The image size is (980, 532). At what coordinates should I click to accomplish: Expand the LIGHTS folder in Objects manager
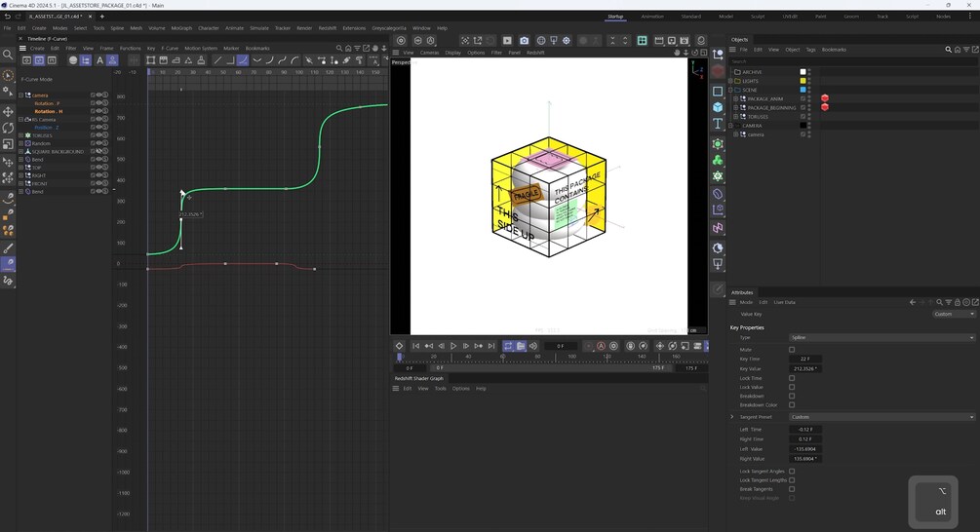(730, 81)
